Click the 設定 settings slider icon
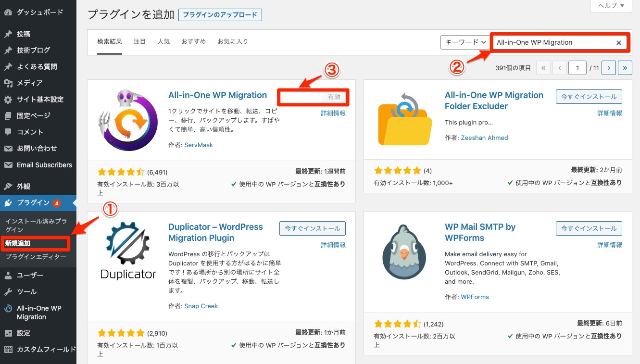This screenshot has width=640, height=364. click(8, 333)
